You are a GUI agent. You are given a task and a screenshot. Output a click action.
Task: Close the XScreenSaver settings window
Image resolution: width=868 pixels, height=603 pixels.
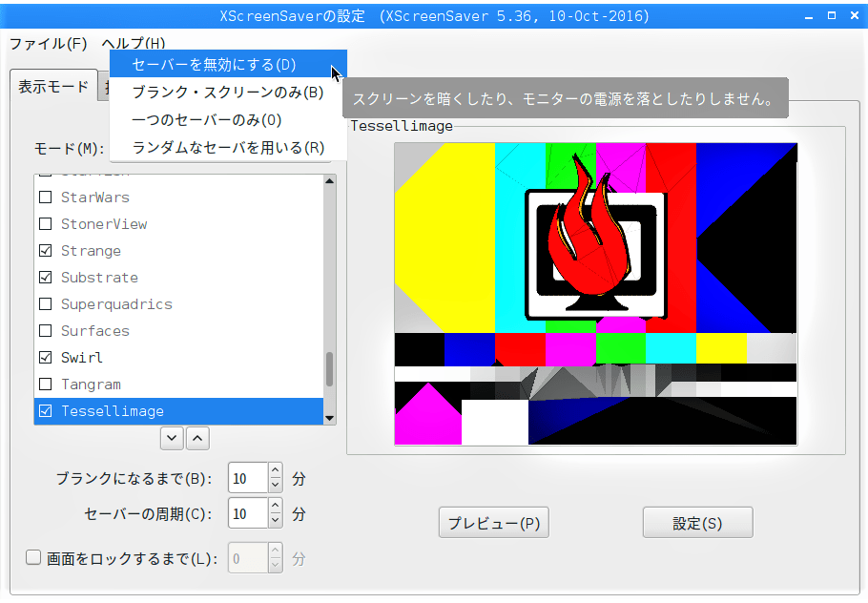(x=854, y=16)
